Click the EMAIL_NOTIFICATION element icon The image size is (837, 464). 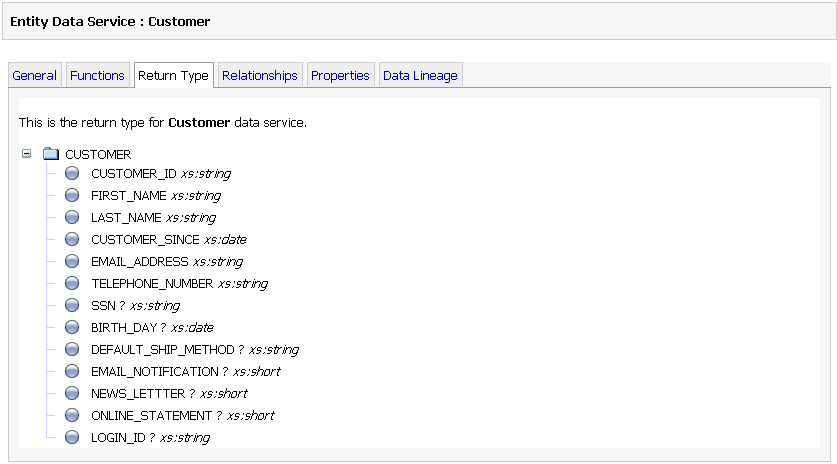click(x=72, y=371)
